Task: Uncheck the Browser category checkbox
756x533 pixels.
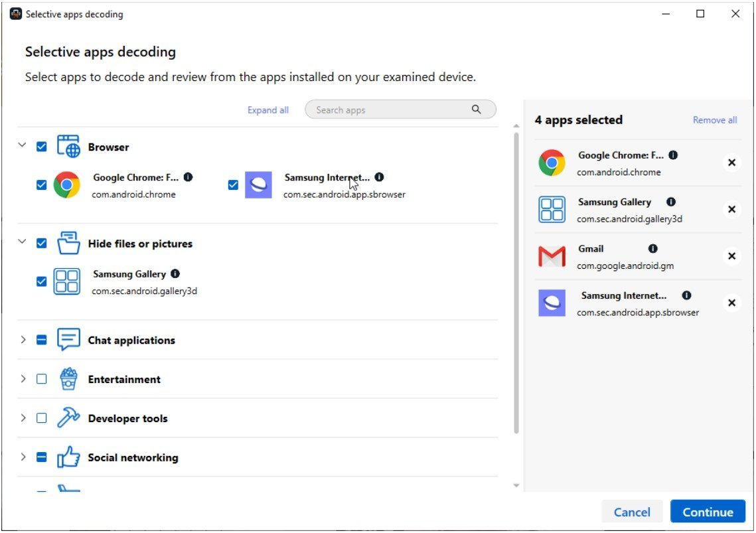Action: coord(41,146)
